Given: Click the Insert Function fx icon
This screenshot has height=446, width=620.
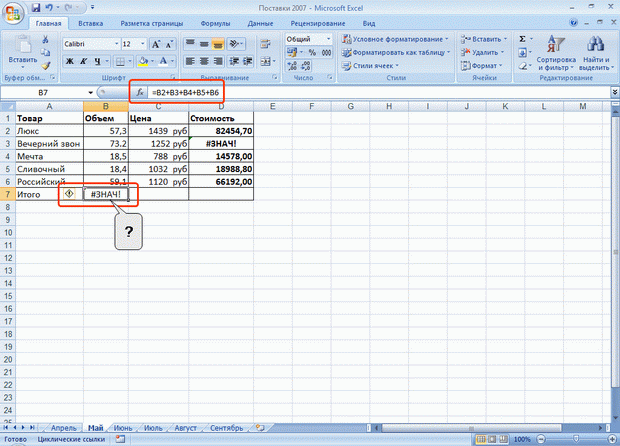Looking at the screenshot, I should [x=140, y=92].
